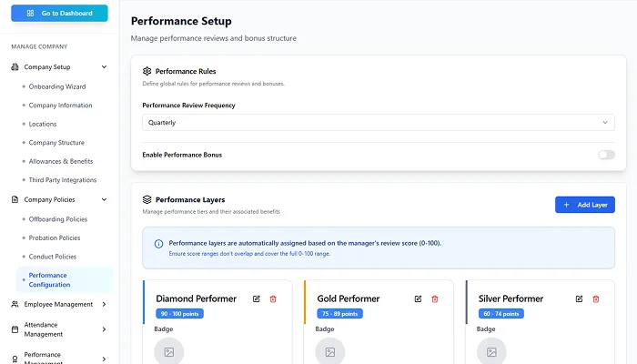Delete the Diamond Performer layer
The image size is (637, 364).
[x=273, y=298]
